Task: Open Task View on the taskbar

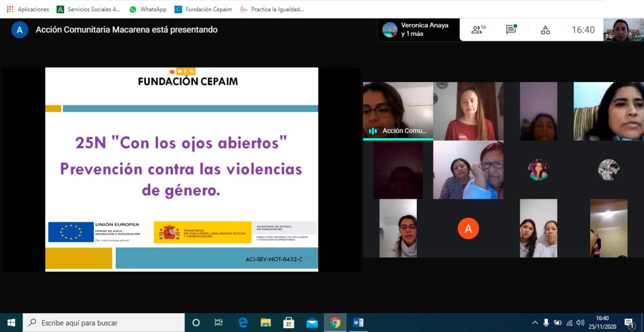Action: tap(219, 322)
